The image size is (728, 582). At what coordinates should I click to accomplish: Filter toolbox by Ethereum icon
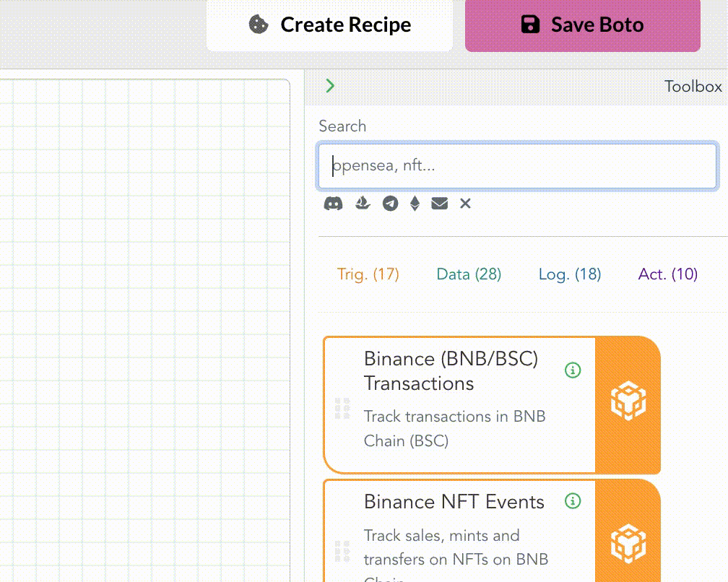415,204
